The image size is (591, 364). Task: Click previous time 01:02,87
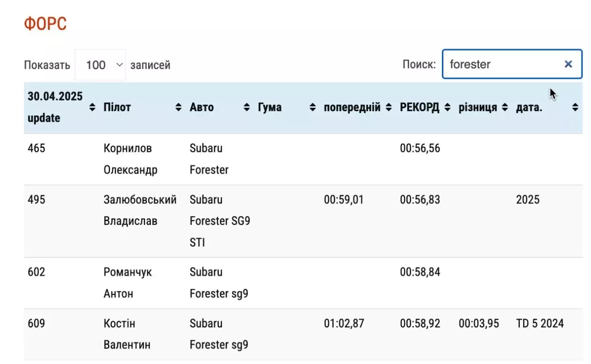[x=344, y=323]
